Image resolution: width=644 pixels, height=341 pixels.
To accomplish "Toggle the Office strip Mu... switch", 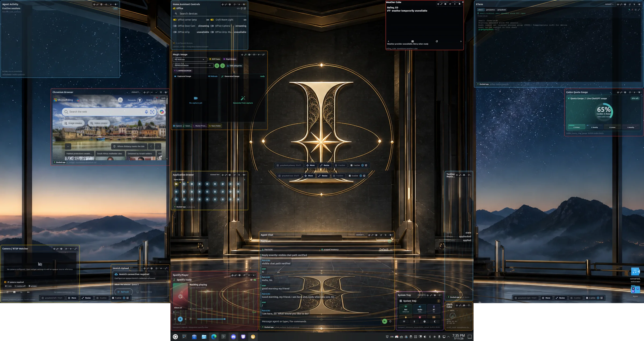I will click(x=212, y=32).
